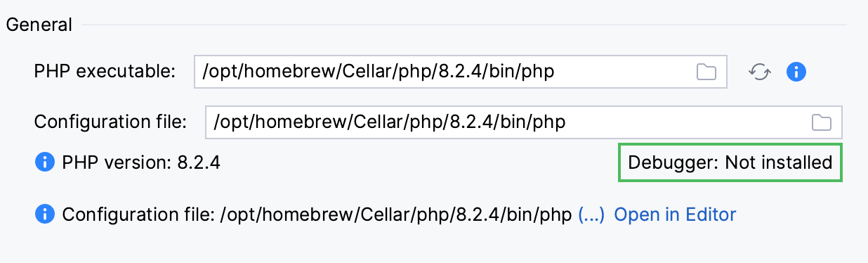Click the Debugger: Not installed status
Screen dimensions: 868x263
(730, 163)
